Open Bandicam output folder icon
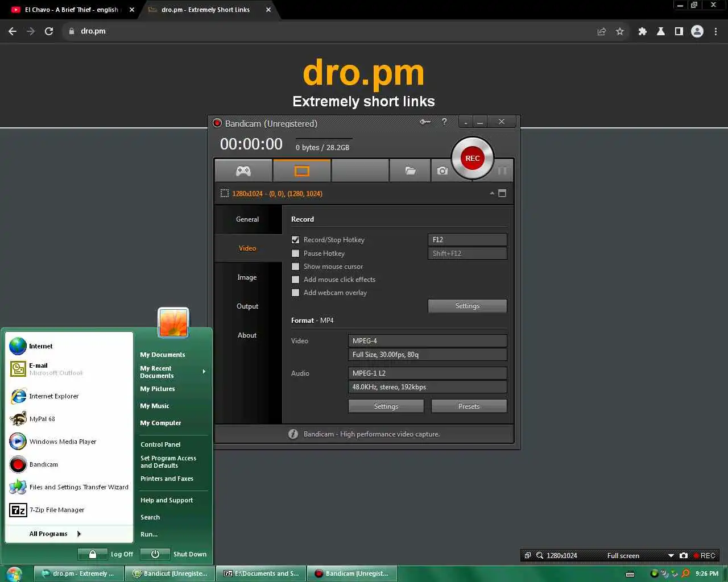This screenshot has width=728, height=582. coord(410,171)
